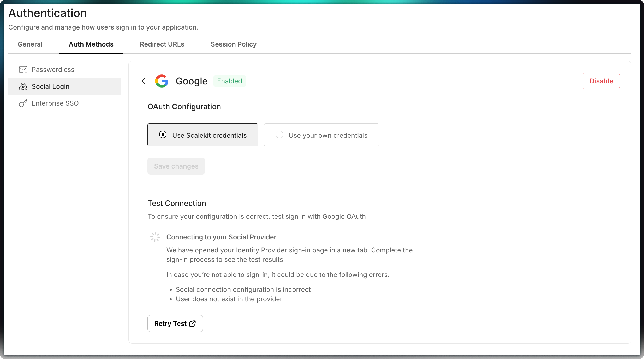
Task: Click the Google logo icon
Action: 162,81
